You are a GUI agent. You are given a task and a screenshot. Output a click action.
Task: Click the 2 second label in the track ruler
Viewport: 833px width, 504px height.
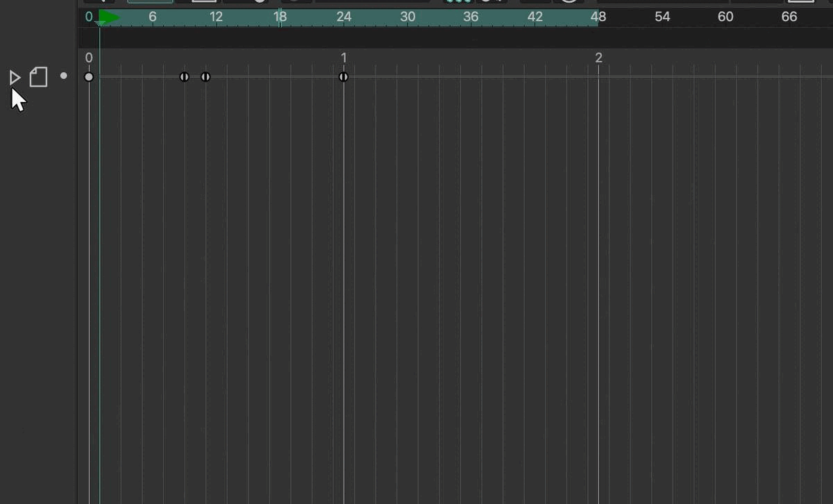coord(598,58)
